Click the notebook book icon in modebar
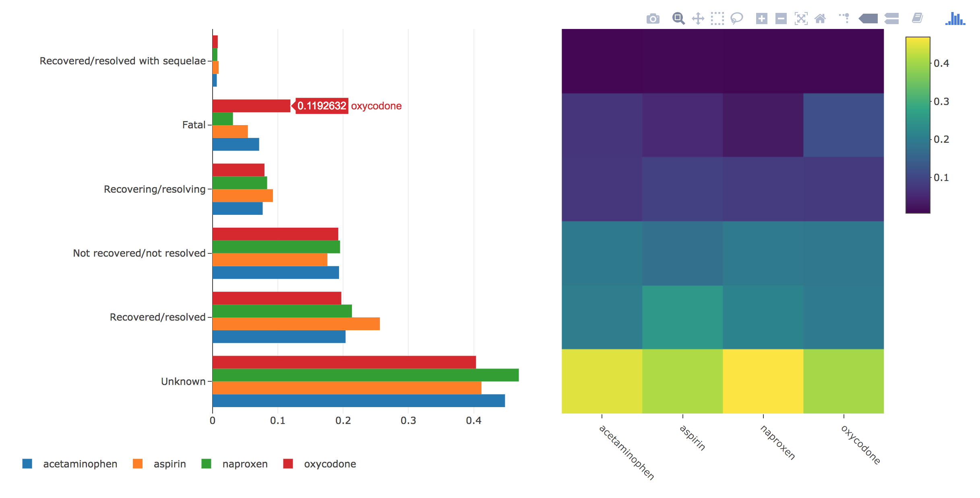The height and width of the screenshot is (498, 980). [x=917, y=19]
